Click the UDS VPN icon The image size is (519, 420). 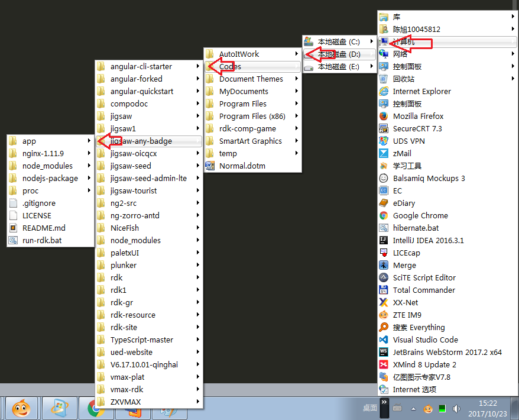click(383, 141)
